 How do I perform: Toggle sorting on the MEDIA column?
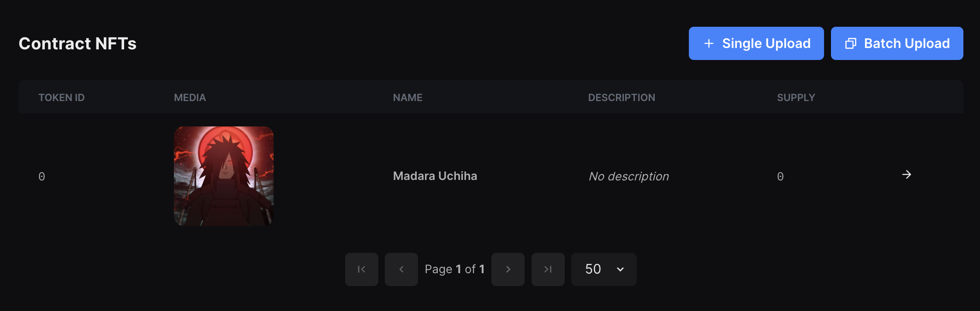pos(190,97)
